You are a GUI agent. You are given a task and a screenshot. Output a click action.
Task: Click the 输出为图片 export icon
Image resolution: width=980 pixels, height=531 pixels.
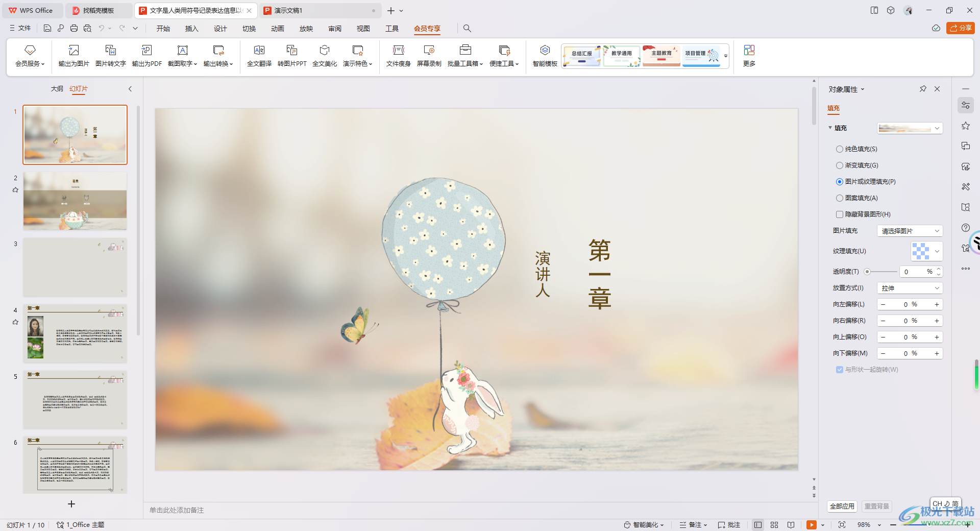[x=74, y=55]
